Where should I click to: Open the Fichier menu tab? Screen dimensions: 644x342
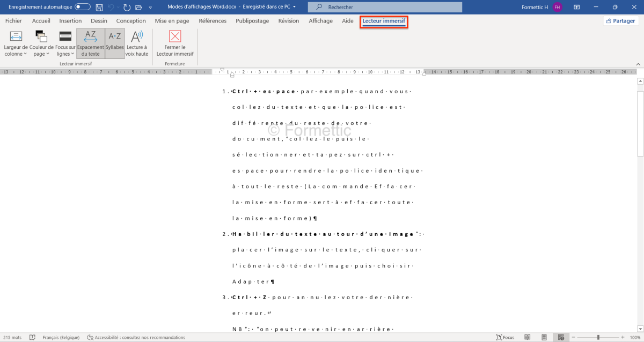click(x=13, y=21)
